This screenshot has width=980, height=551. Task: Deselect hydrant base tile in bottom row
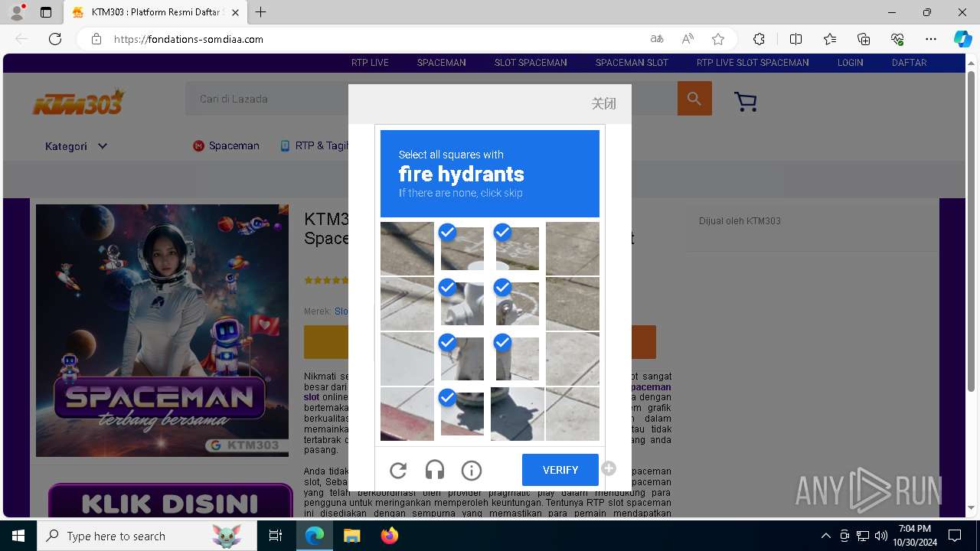tap(462, 414)
